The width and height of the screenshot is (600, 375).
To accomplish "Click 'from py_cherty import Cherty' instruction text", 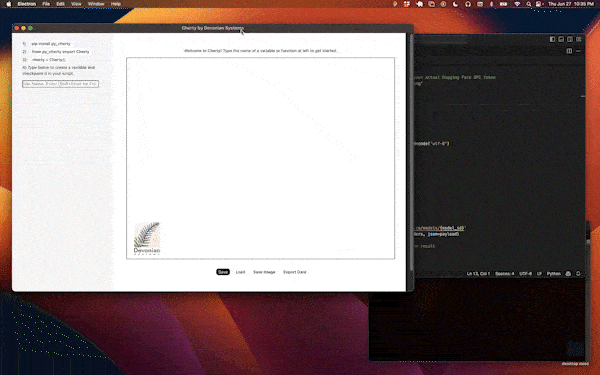I will (60, 52).
